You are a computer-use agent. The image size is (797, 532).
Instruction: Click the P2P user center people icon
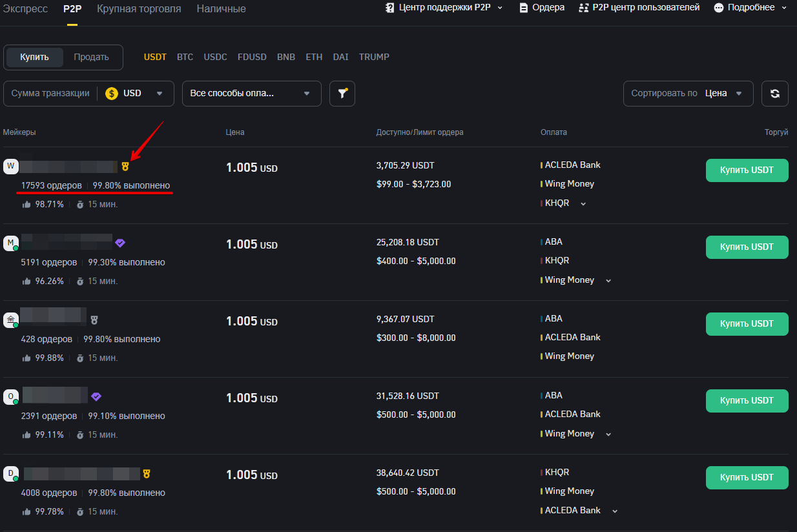click(x=584, y=8)
